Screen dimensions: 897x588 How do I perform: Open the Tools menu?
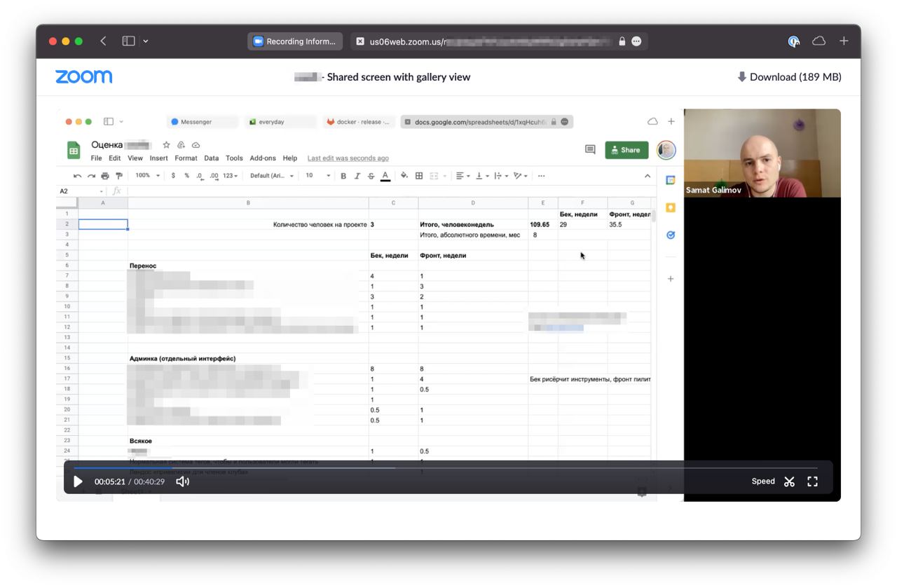[x=234, y=158]
